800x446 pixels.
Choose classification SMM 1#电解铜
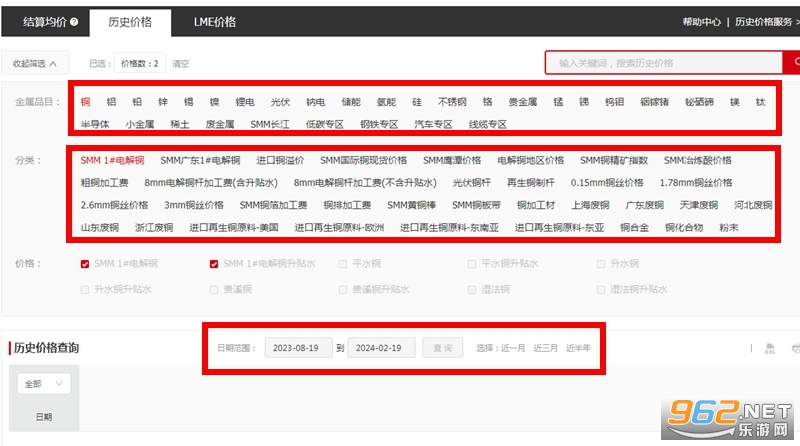112,160
